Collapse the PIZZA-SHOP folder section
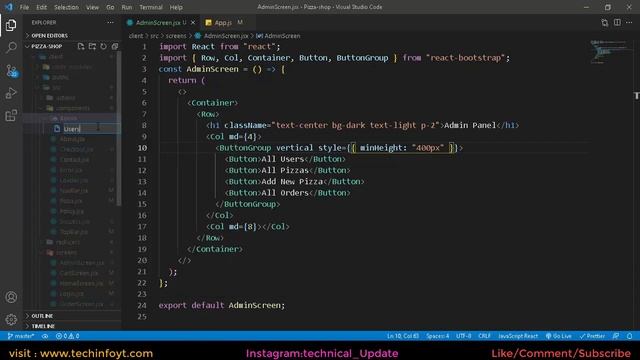The width and height of the screenshot is (640, 360). pos(46,46)
